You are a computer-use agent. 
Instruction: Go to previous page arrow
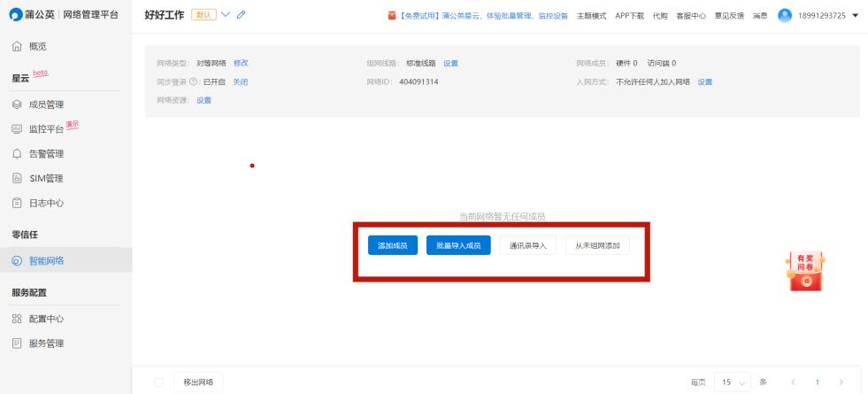[793, 382]
